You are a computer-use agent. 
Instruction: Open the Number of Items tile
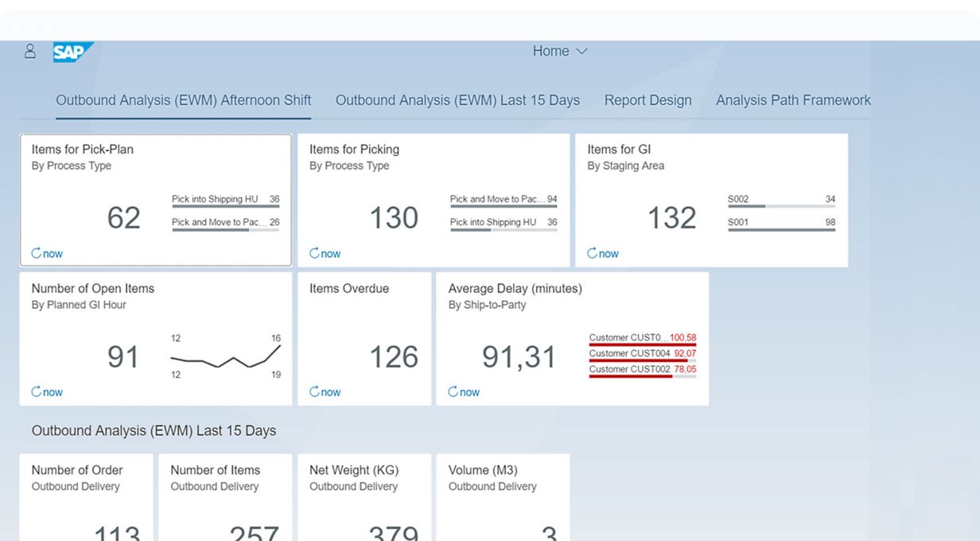coord(225,497)
